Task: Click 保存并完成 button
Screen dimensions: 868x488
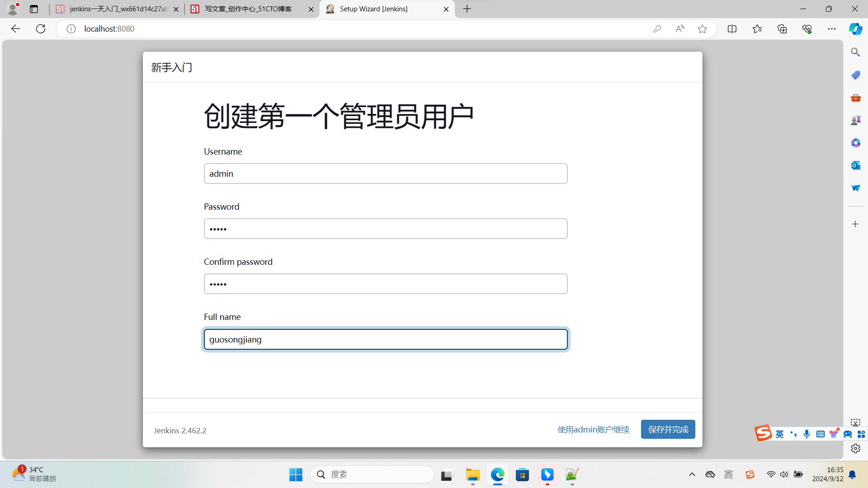Action: 668,429
